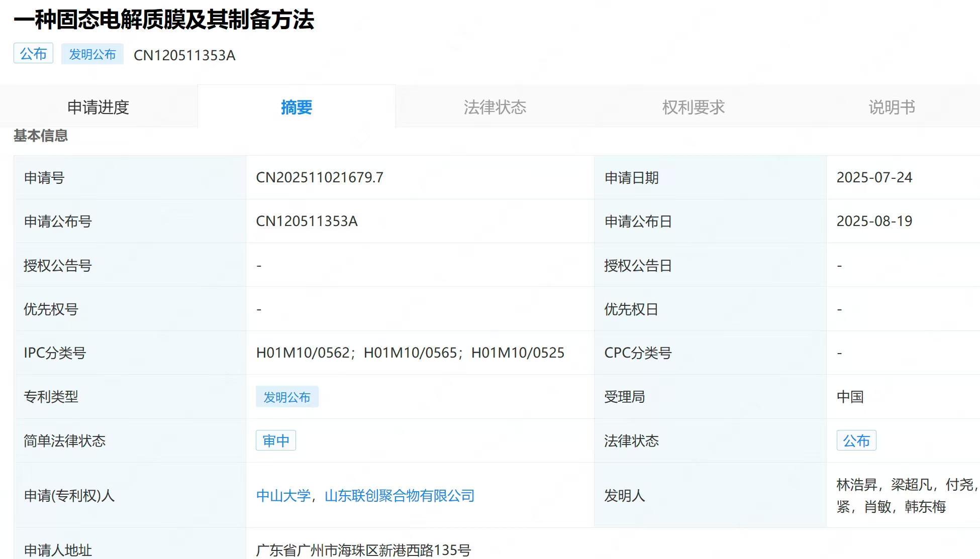The image size is (980, 559).
Task: Select publication date 2025-08-19
Action: (874, 221)
